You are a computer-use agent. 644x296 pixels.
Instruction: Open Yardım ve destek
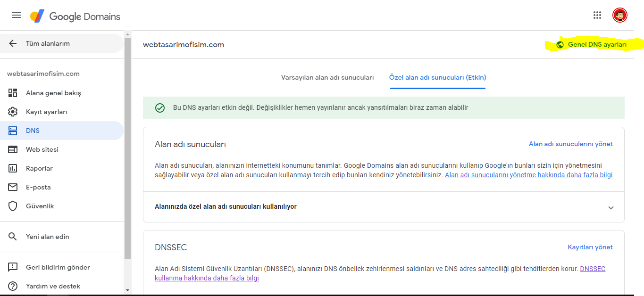[x=61, y=286]
